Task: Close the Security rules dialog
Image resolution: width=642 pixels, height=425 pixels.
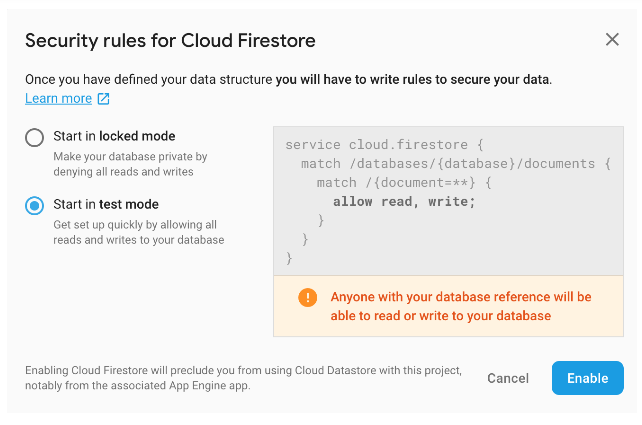Action: pyautogui.click(x=612, y=40)
